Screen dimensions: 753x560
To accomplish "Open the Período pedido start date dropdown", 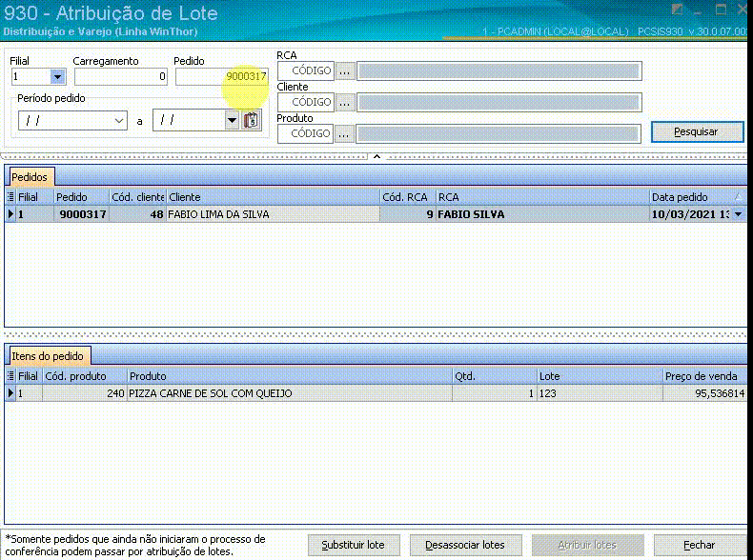I will pos(119,120).
